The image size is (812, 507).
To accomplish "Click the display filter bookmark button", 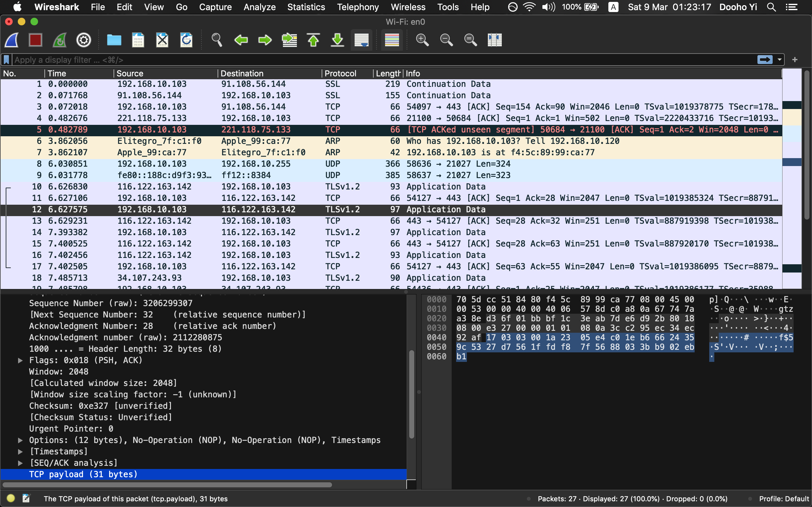I will 6,60.
